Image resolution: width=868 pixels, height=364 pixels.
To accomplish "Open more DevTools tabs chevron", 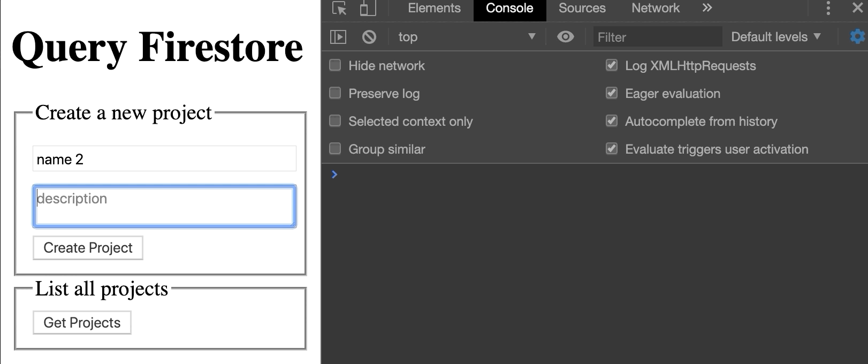I will coord(707,8).
